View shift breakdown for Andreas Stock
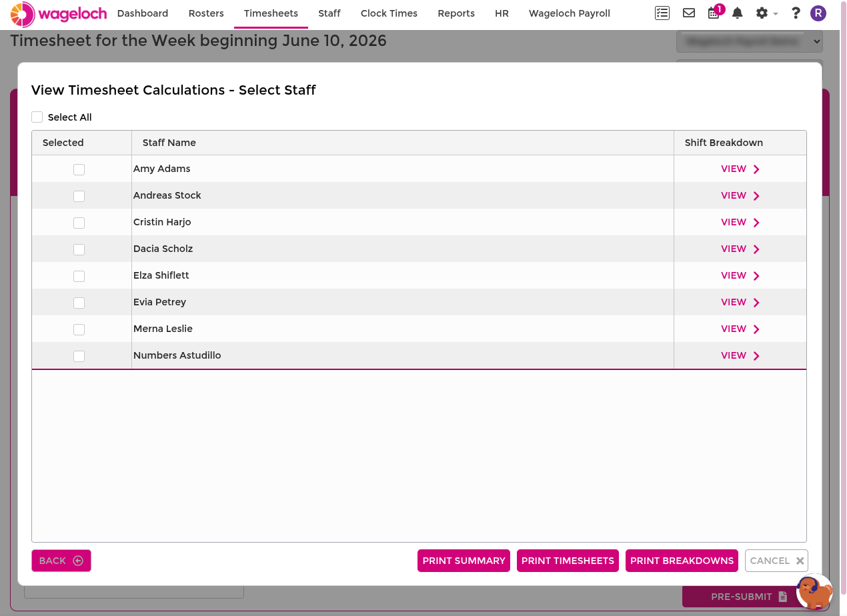This screenshot has width=847, height=616. point(740,195)
